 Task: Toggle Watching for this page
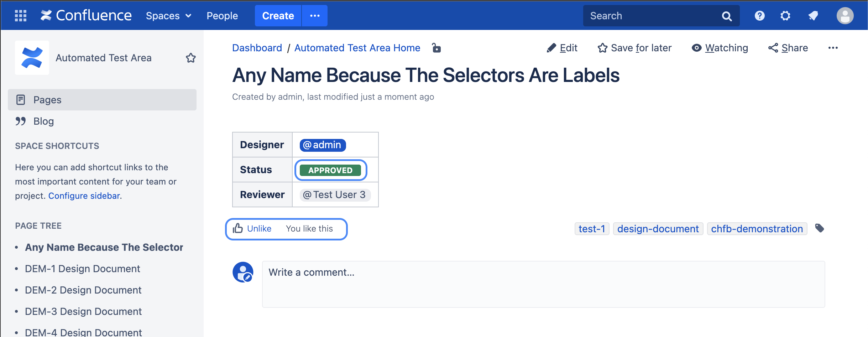point(720,48)
